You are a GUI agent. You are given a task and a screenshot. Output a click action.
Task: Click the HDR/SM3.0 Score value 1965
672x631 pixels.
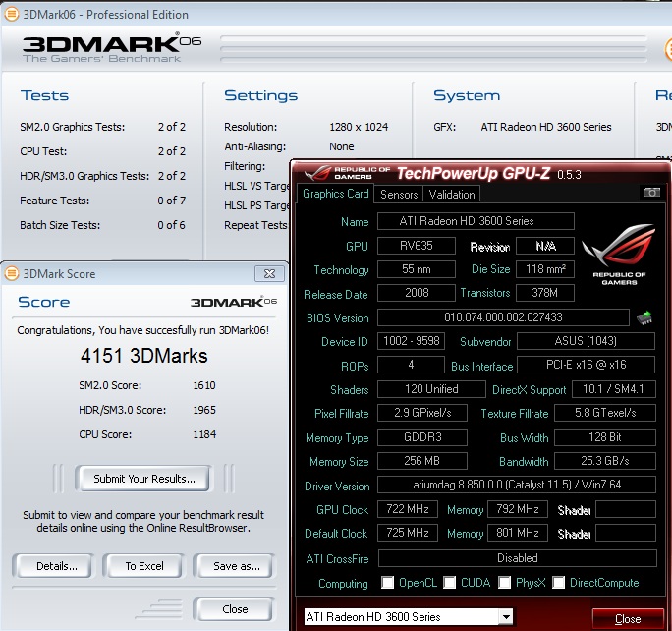(204, 410)
